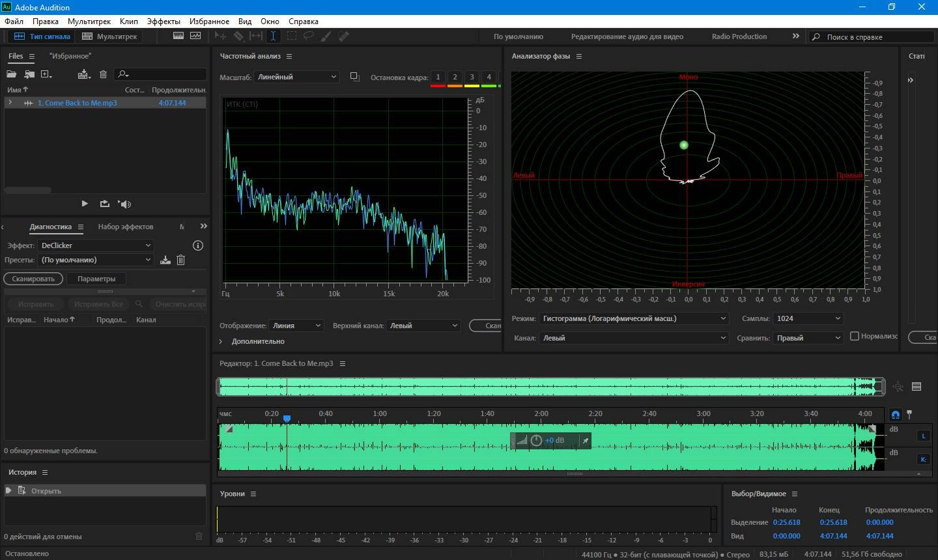This screenshot has width=938, height=560.
Task: Open the Справка menu
Action: pos(304,21)
